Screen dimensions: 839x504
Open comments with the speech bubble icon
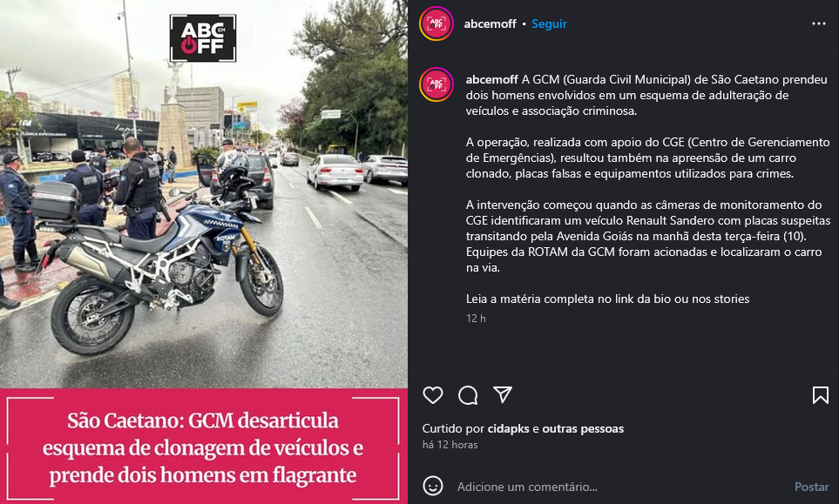(468, 395)
